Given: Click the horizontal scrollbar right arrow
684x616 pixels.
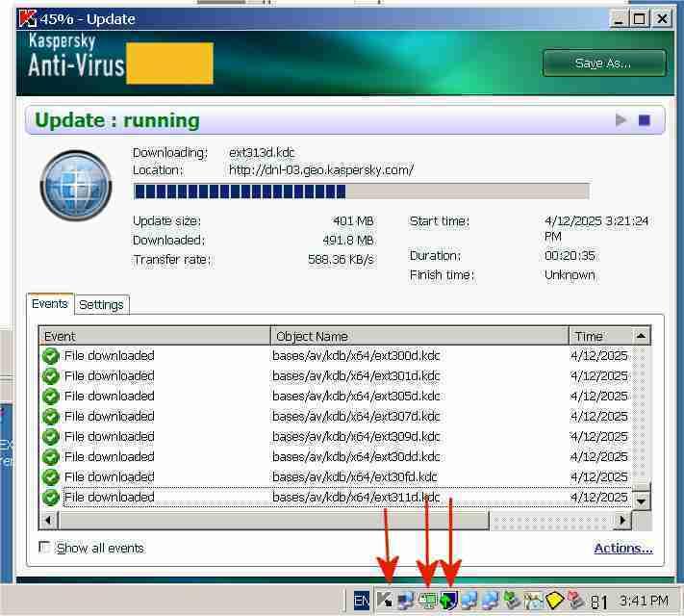Looking at the screenshot, I should [x=622, y=520].
